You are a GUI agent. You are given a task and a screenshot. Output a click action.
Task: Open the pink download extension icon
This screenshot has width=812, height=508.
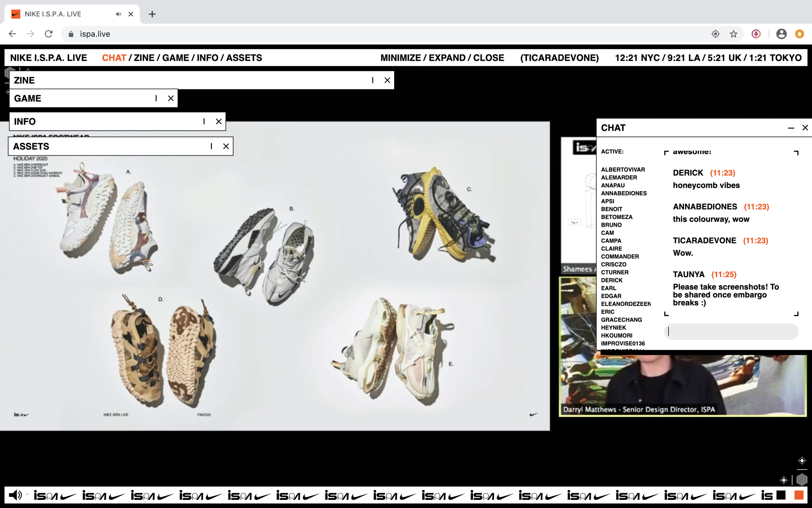[756, 34]
